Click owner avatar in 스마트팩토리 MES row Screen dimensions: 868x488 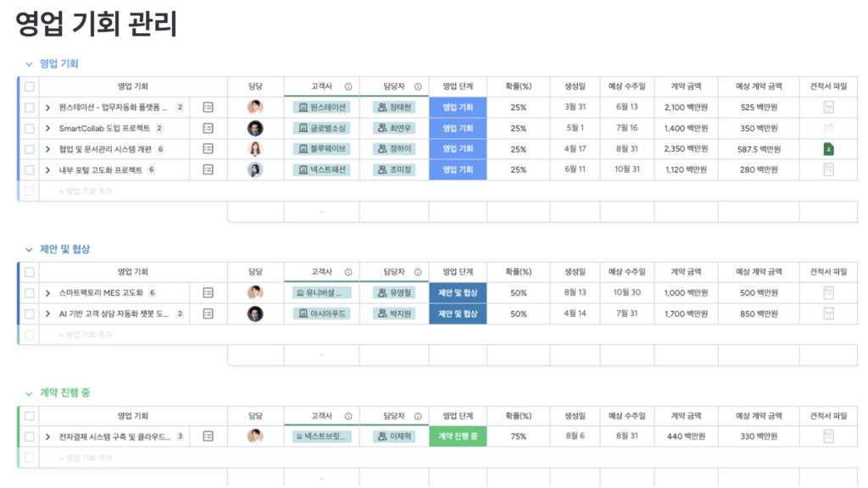(255, 292)
